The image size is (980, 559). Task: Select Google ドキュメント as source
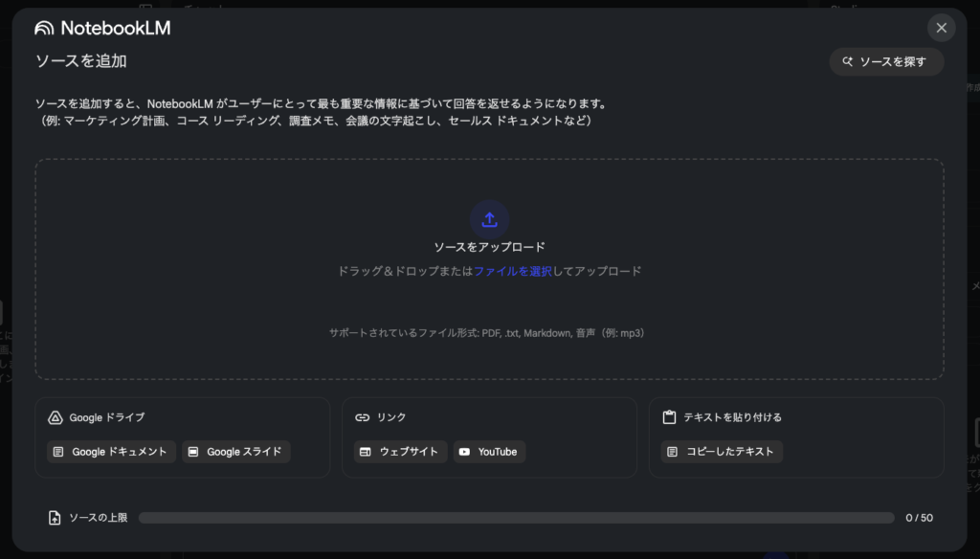[111, 452]
